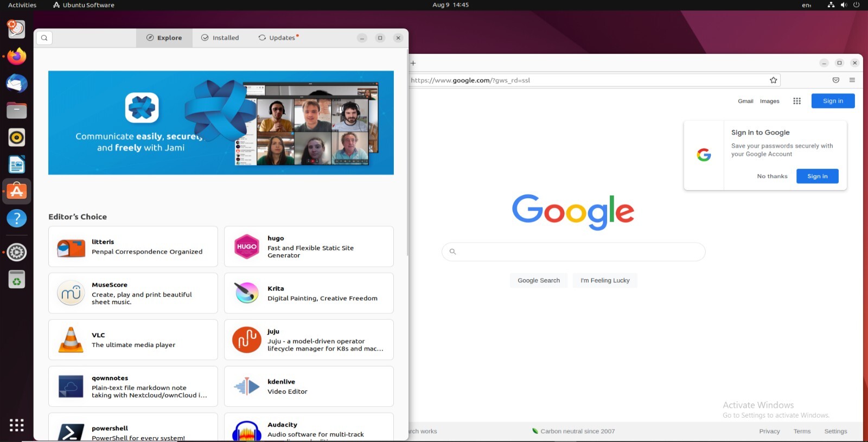Select the 'Video Editor' description text
The width and height of the screenshot is (868, 442).
(287, 392)
